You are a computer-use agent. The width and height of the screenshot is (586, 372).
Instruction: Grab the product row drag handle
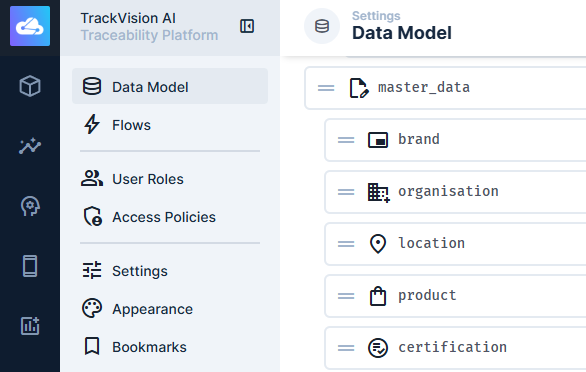pos(346,296)
